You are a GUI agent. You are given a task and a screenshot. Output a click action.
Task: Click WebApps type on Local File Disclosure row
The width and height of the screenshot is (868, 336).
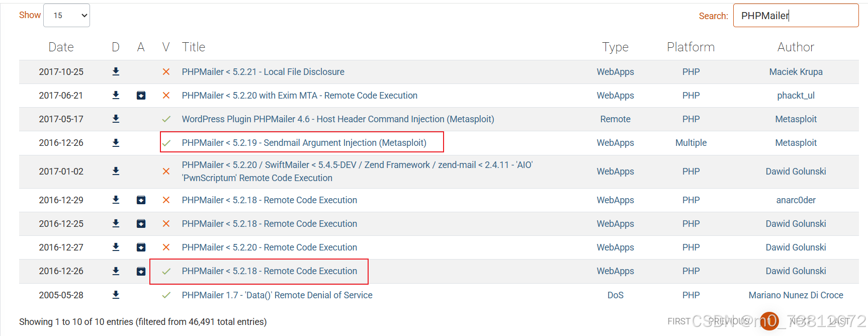pos(616,72)
